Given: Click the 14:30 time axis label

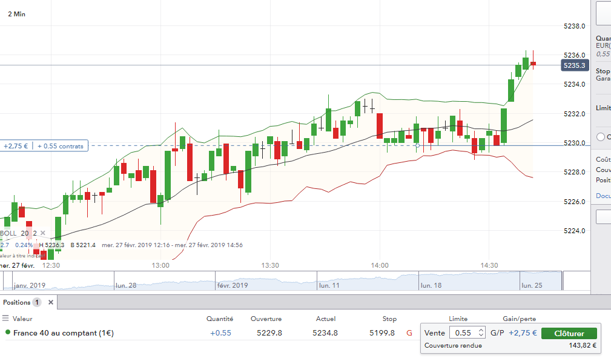Looking at the screenshot, I should coord(489,265).
